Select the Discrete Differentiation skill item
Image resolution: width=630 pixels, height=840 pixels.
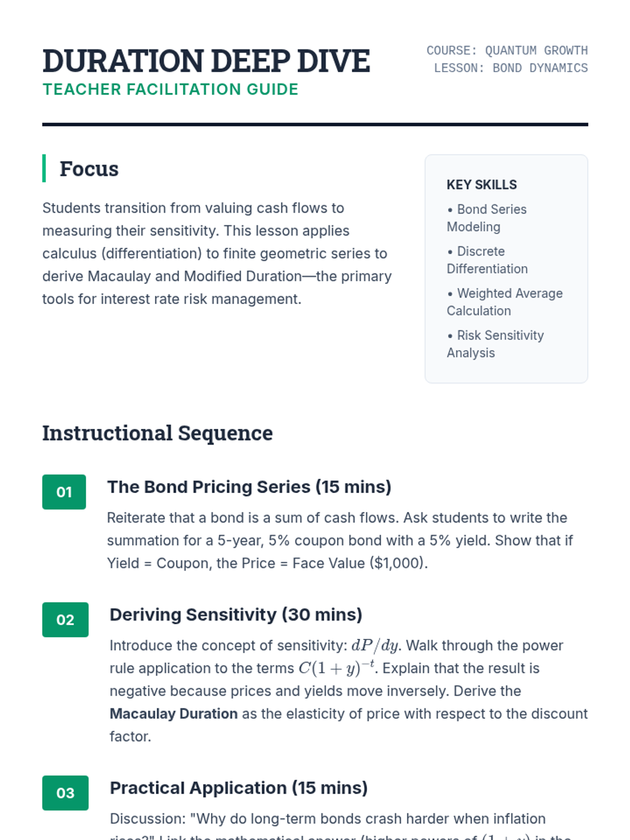tap(487, 260)
